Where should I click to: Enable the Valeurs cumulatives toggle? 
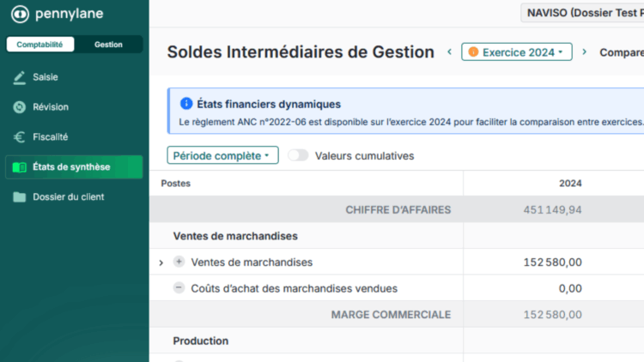click(298, 156)
